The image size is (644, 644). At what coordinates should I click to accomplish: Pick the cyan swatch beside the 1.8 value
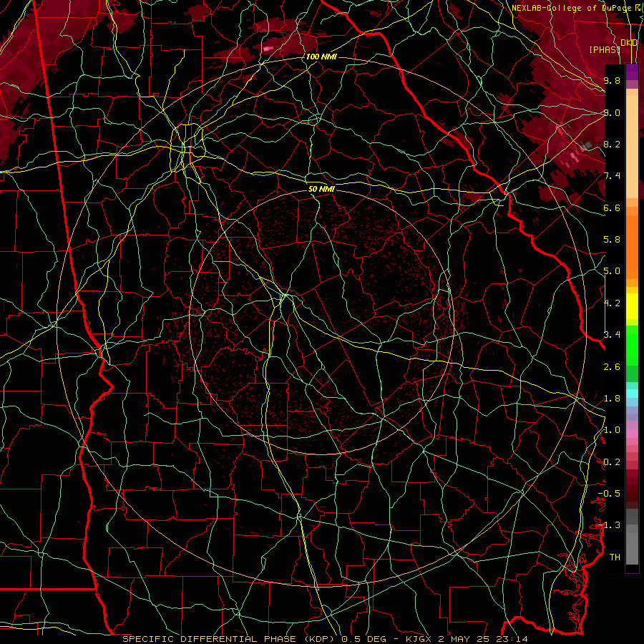(632, 394)
